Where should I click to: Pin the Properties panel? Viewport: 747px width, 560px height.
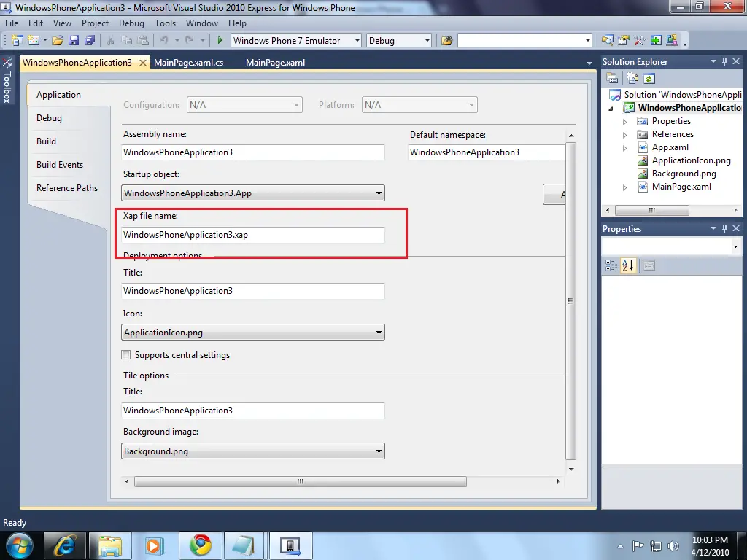click(724, 228)
